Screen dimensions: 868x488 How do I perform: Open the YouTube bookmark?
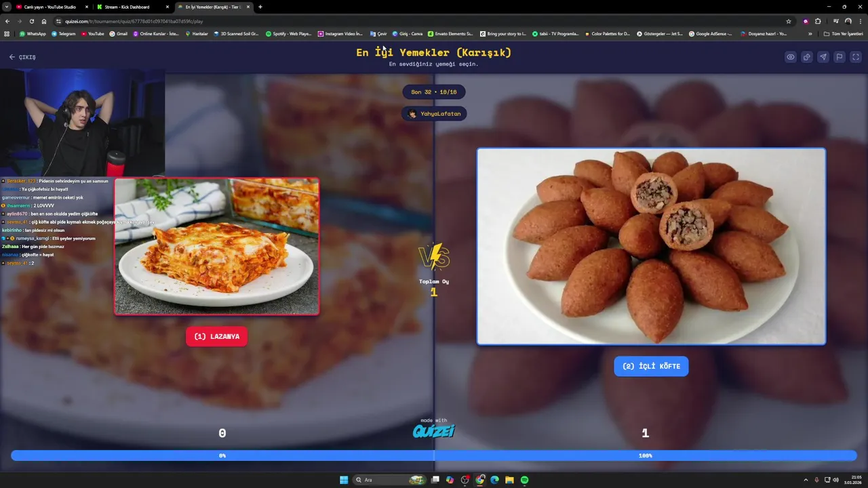[x=93, y=33]
